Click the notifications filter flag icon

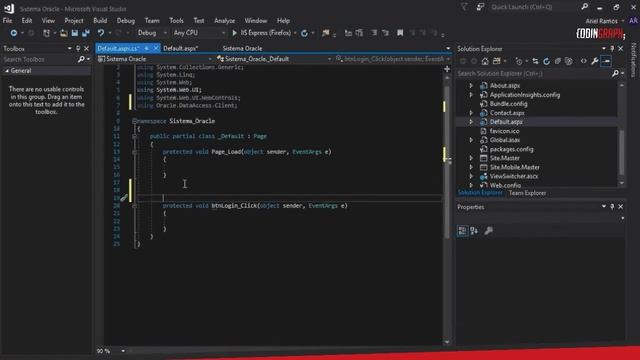464,7
